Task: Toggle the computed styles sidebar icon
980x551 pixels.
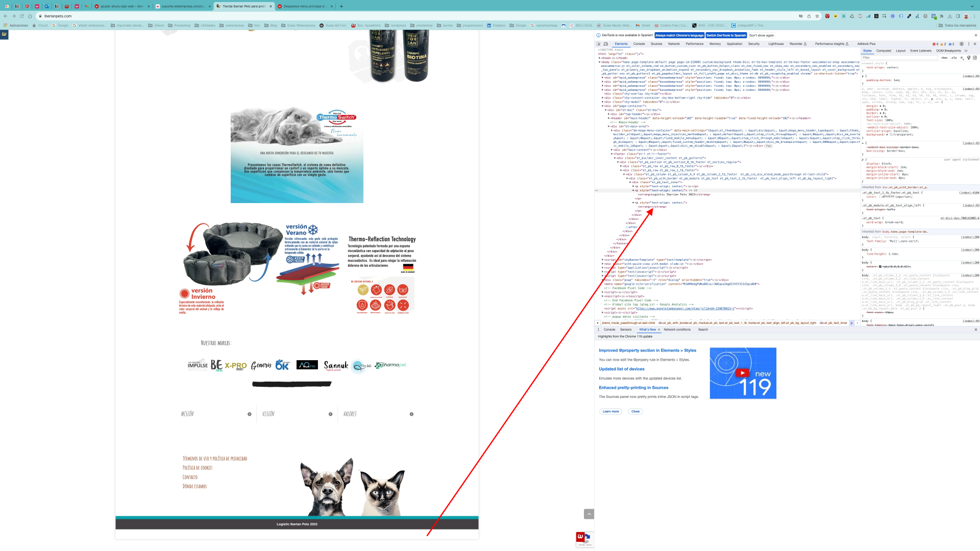Action: pyautogui.click(x=975, y=58)
